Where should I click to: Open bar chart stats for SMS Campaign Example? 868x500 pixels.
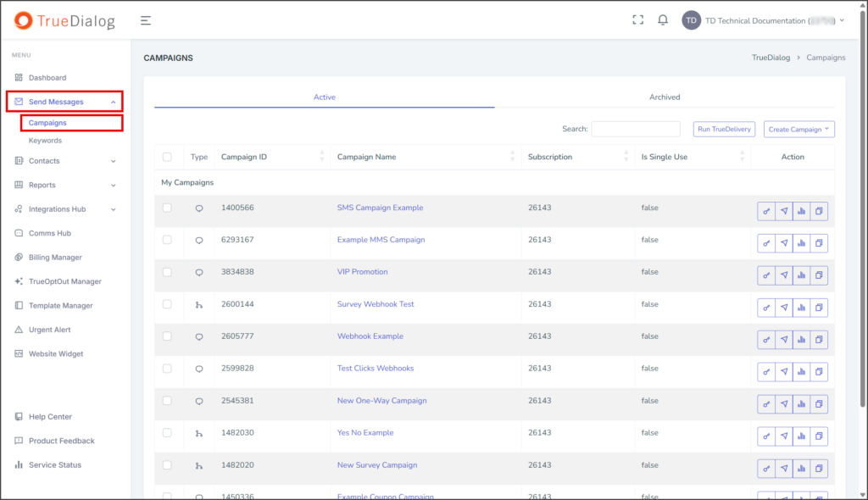point(802,211)
